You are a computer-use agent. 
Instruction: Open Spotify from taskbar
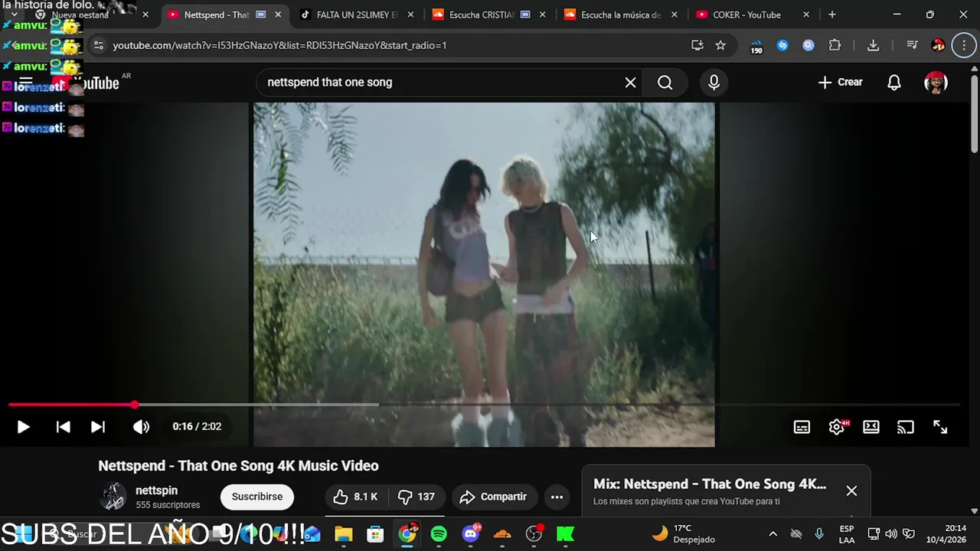(439, 534)
